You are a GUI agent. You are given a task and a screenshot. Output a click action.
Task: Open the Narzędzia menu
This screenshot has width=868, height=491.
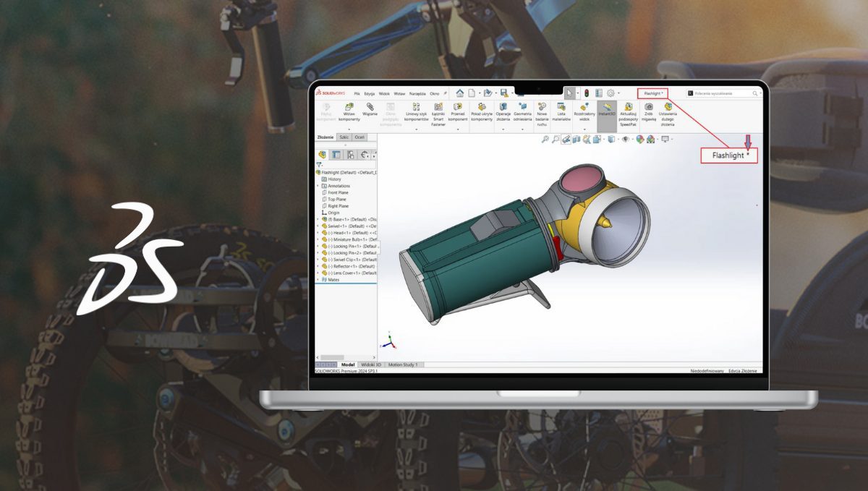pos(417,94)
